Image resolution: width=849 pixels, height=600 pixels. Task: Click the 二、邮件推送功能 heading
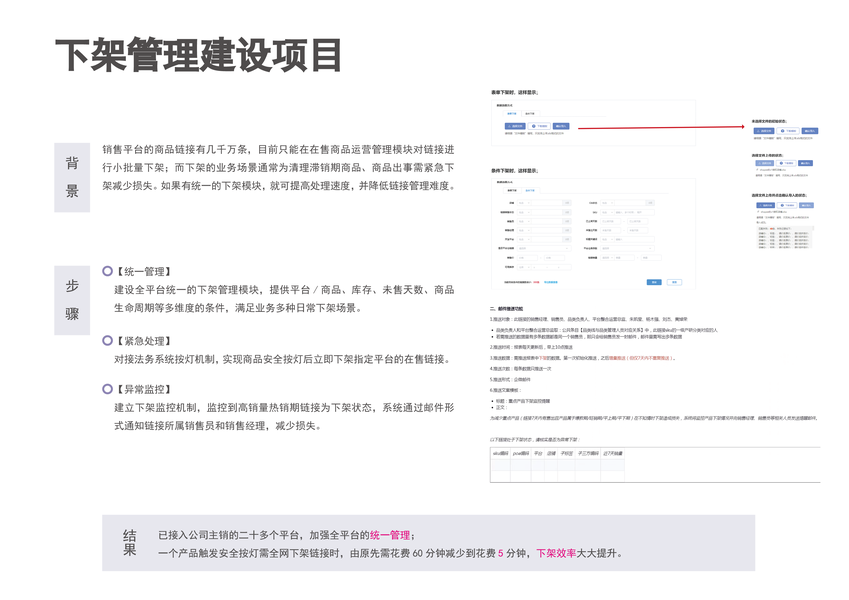[507, 309]
